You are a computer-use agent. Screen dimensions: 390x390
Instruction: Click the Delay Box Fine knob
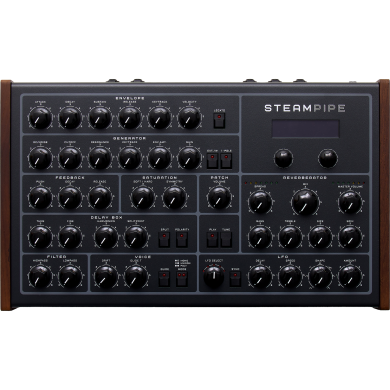(70, 237)
